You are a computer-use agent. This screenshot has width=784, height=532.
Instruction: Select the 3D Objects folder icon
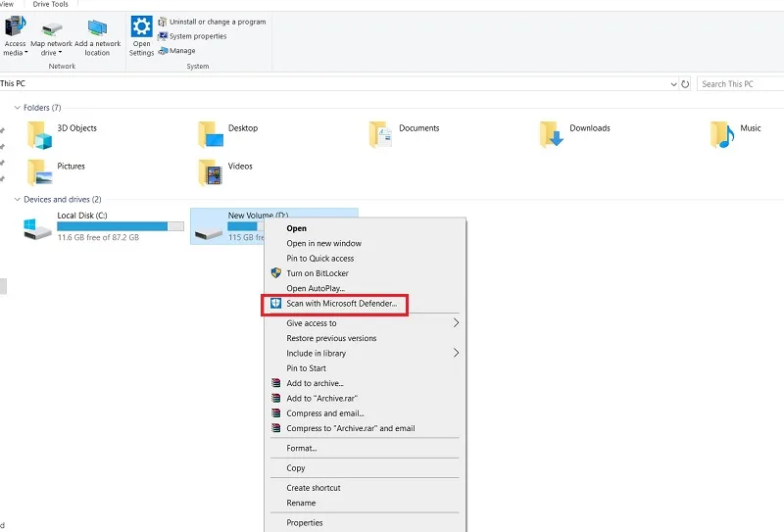pyautogui.click(x=39, y=135)
